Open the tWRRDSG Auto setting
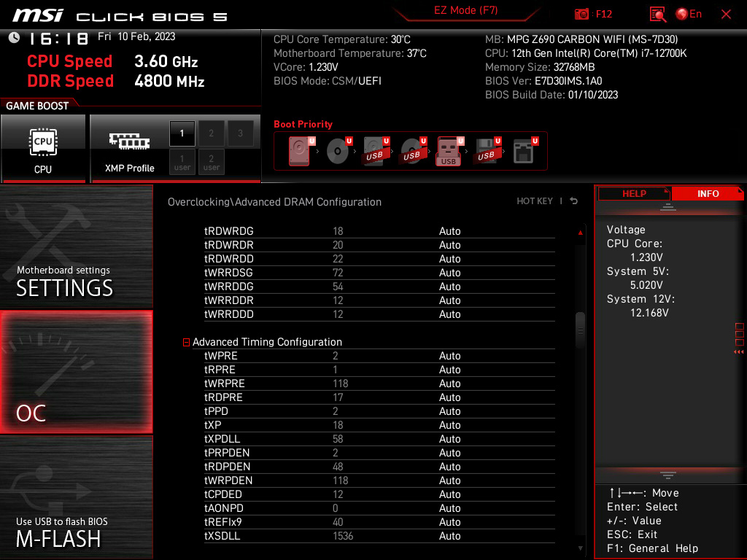 click(x=449, y=273)
